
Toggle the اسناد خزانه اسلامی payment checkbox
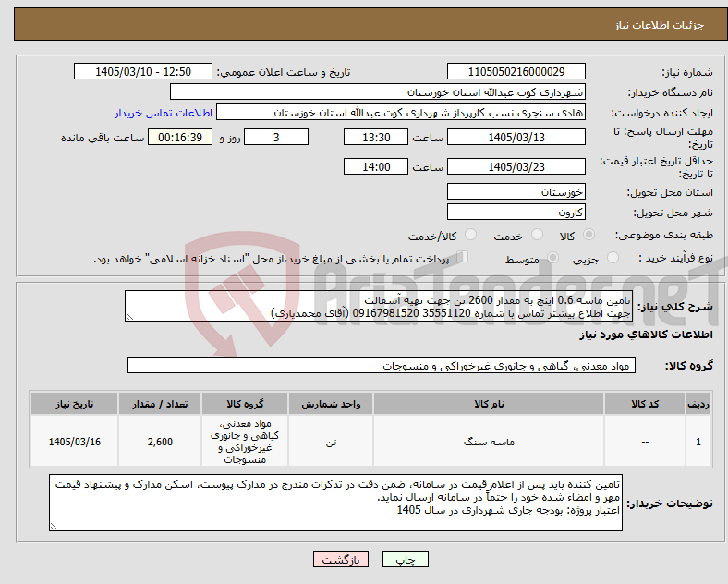pos(463,257)
